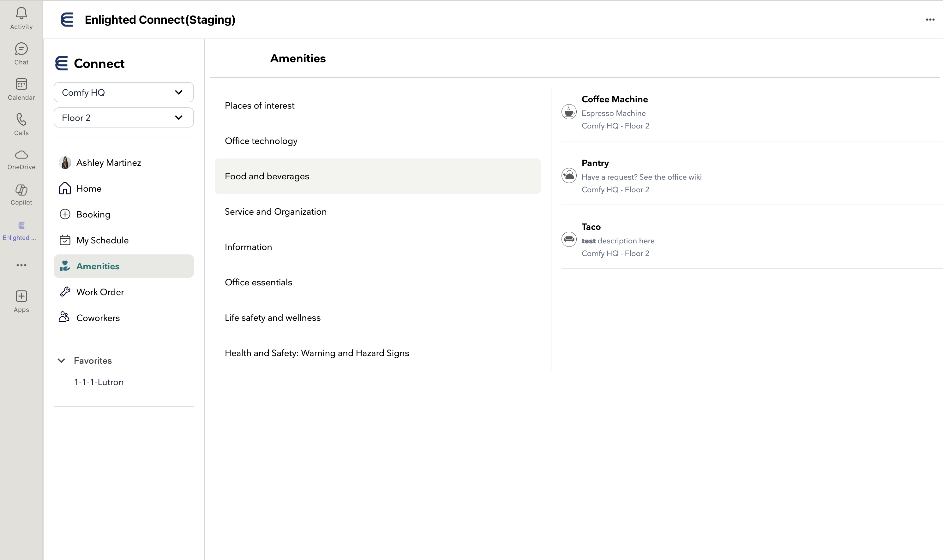Click 'Espresso Machine' description text
The height and width of the screenshot is (560, 943).
pos(613,113)
